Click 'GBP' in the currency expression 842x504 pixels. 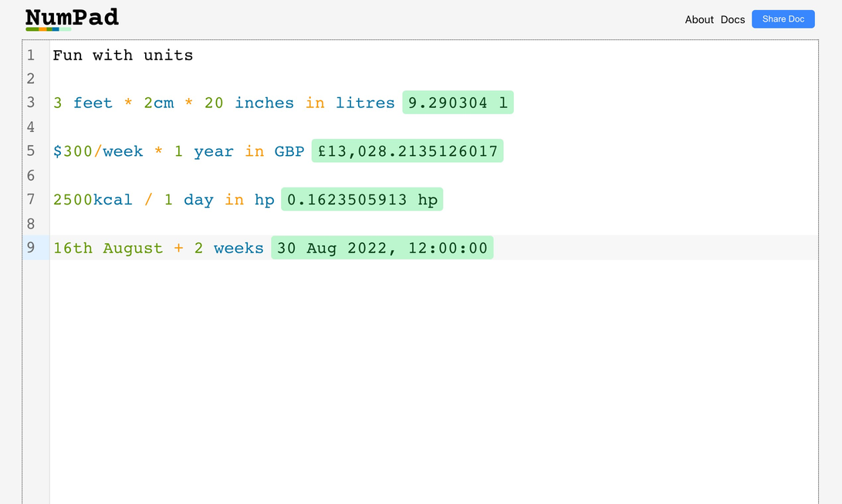point(289,151)
